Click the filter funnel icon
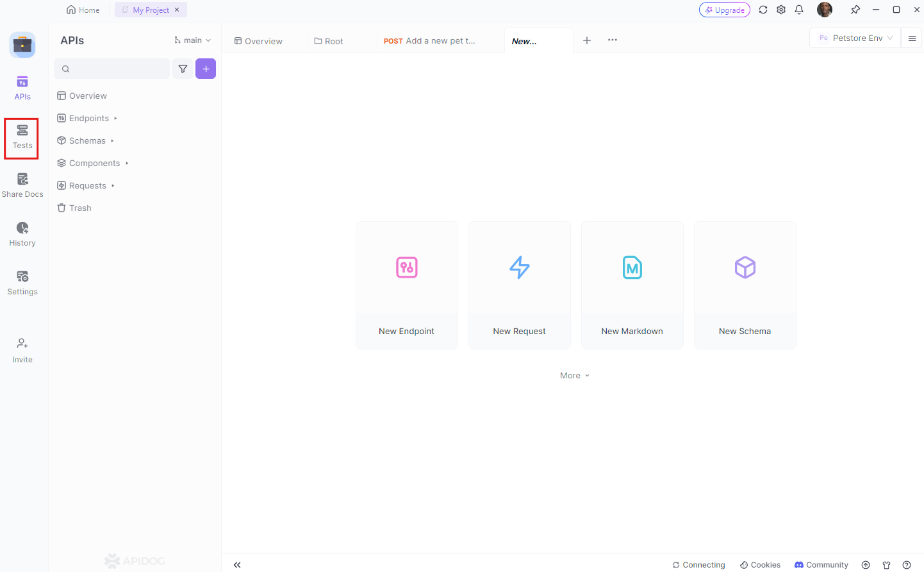This screenshot has height=572, width=924. coord(183,69)
